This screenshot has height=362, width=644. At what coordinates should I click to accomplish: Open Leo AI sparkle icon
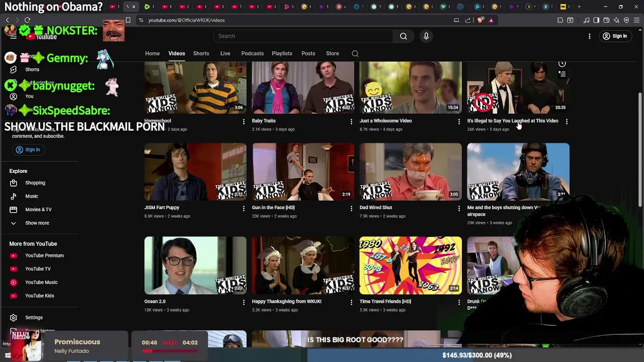click(x=617, y=20)
